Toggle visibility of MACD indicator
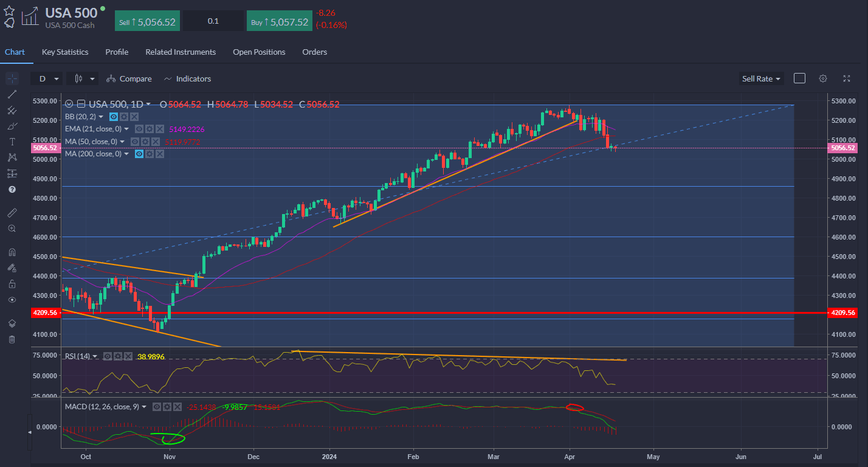This screenshot has width=868, height=467. coord(157,407)
